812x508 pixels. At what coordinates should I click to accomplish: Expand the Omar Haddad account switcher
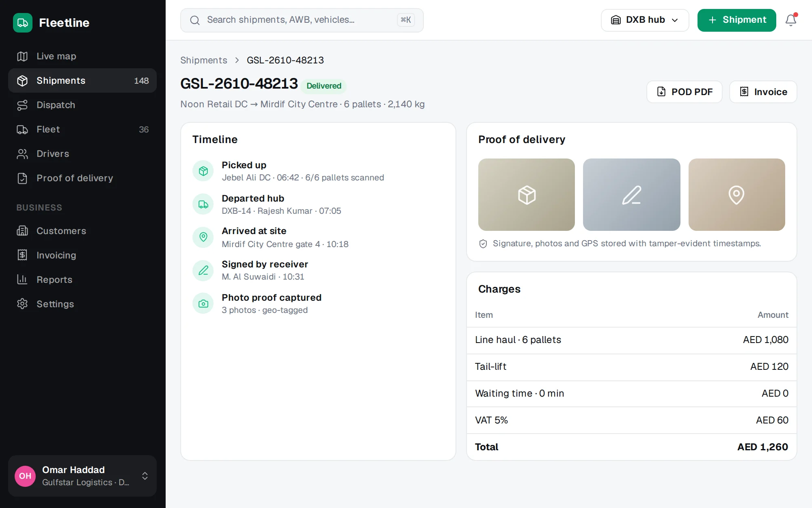145,476
